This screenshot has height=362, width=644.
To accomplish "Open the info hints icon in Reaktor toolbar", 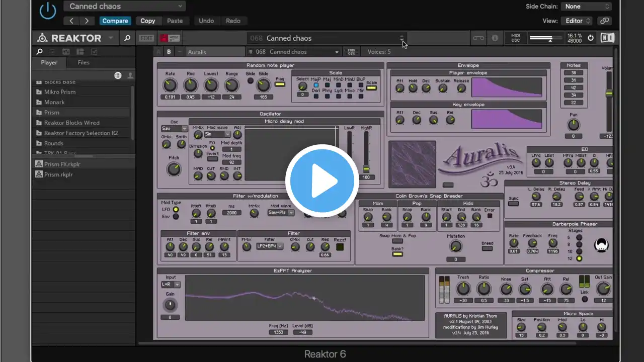I will pos(495,38).
